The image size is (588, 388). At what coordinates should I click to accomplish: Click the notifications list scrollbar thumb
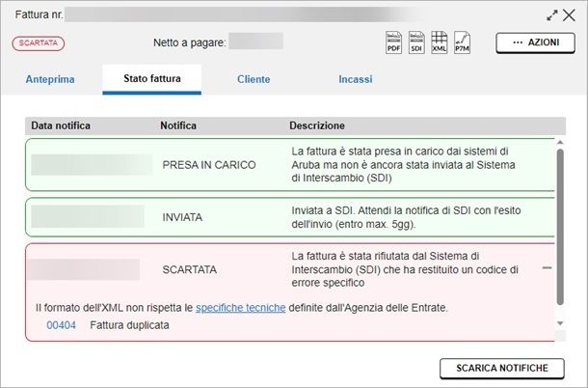point(560,227)
